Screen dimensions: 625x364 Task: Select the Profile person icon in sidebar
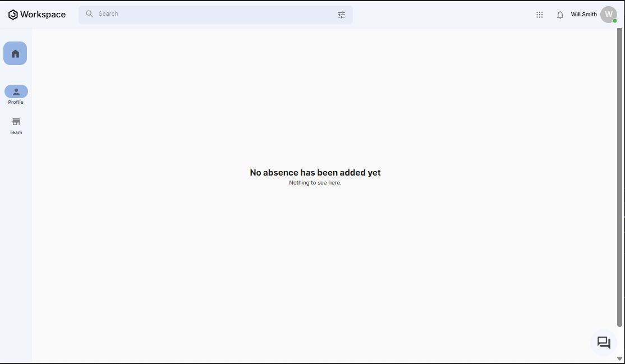[16, 91]
